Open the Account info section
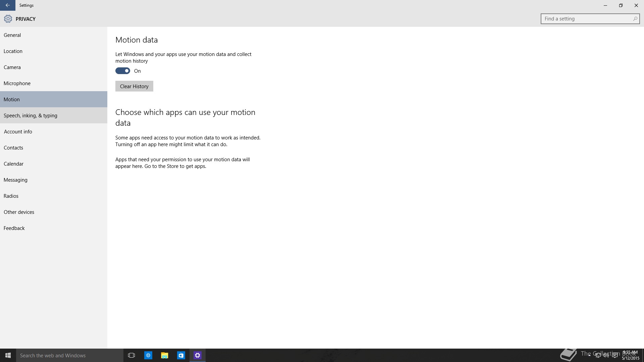 (54, 131)
